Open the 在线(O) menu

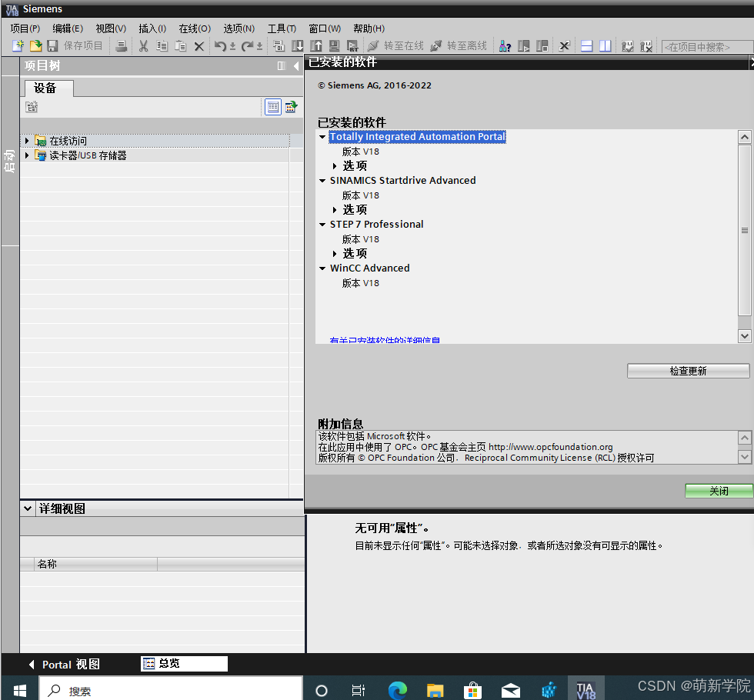(x=195, y=28)
